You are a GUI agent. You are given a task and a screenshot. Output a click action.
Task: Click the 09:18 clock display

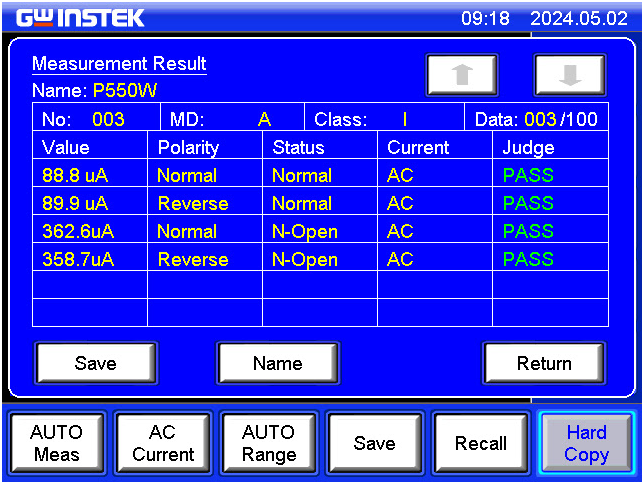tap(485, 18)
